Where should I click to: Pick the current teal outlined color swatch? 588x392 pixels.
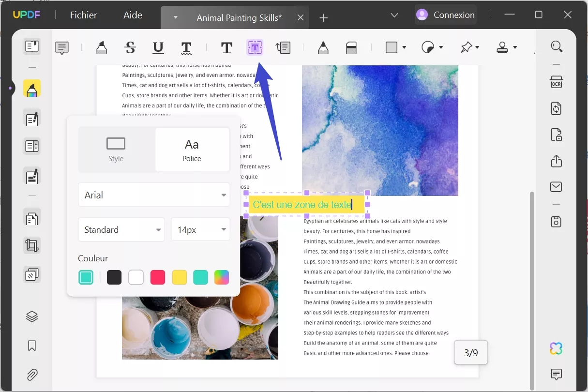[86, 277]
